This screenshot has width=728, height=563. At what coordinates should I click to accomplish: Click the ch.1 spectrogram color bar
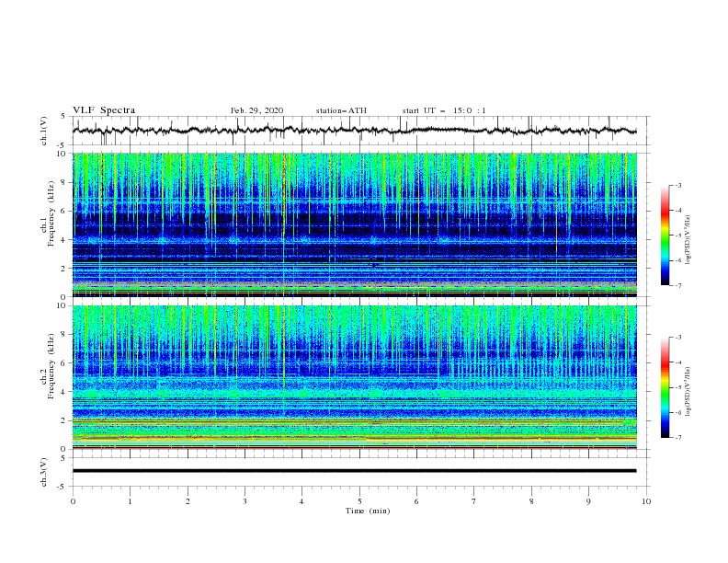pyautogui.click(x=665, y=236)
